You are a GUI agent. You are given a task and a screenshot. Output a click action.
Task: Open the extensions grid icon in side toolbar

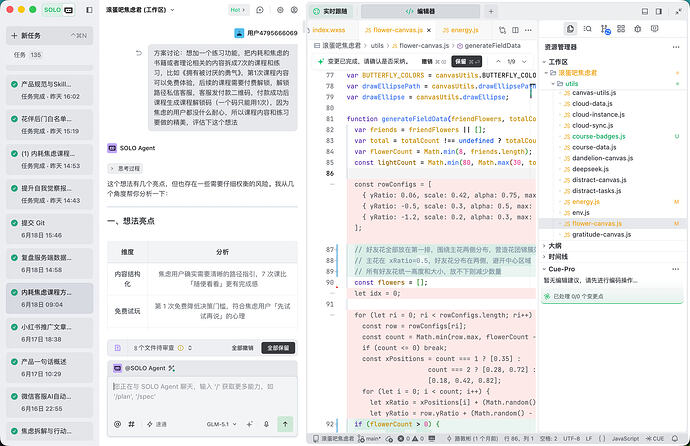[x=621, y=29]
